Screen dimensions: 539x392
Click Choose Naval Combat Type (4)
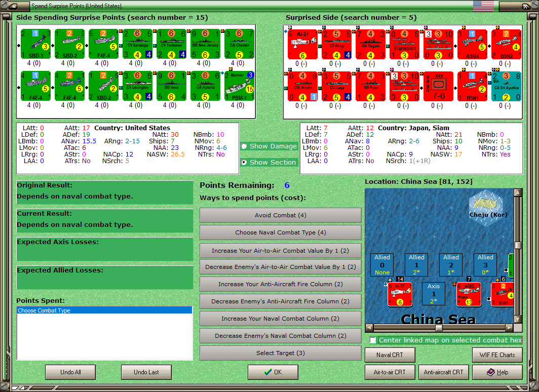coord(281,232)
